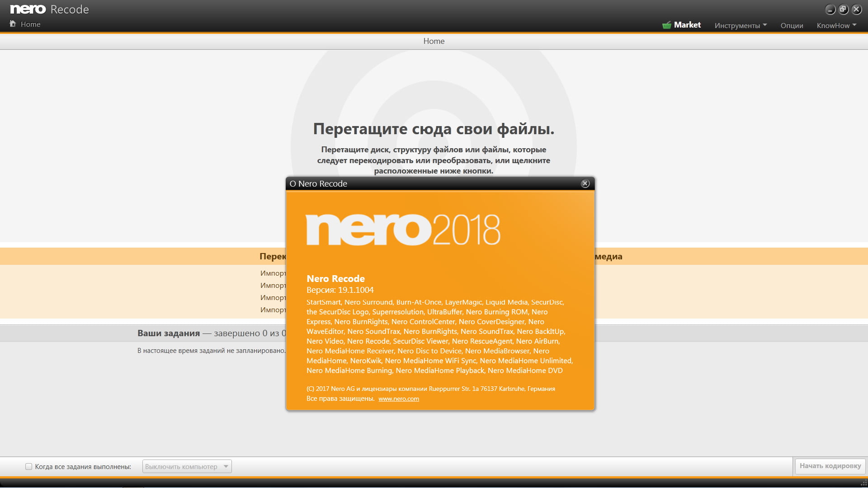Close the Nero Recode application window
This screenshot has width=868, height=488.
tap(856, 9)
